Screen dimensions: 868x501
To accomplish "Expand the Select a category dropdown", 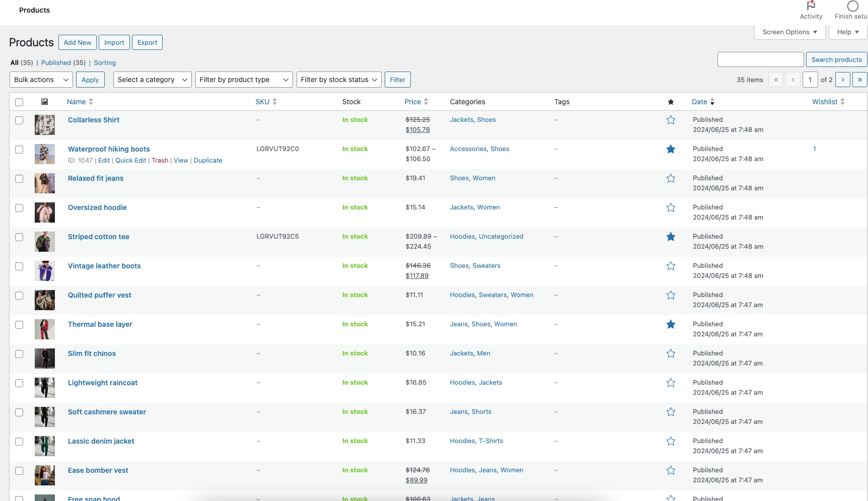I will click(152, 80).
